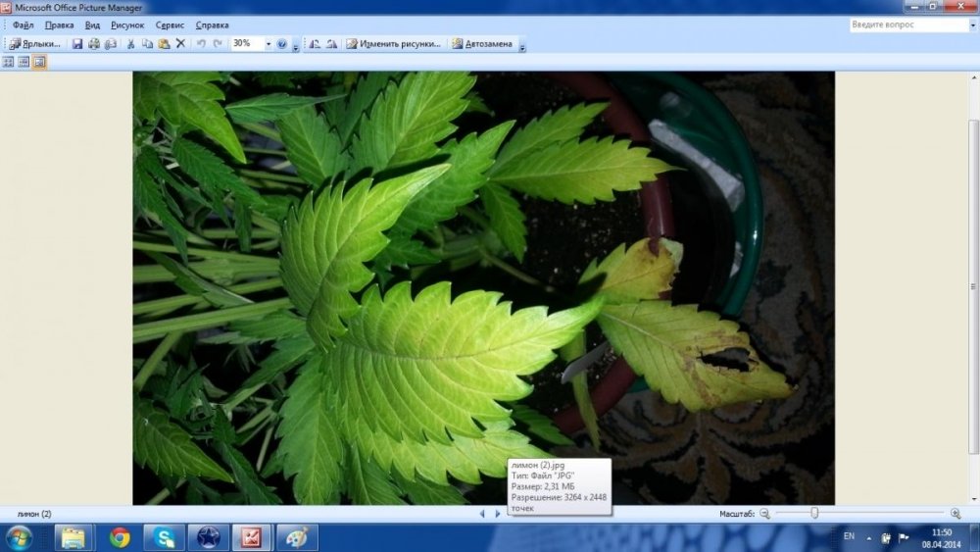Image resolution: width=980 pixels, height=552 pixels.
Task: Click the Cut scissors icon
Action: [x=130, y=44]
